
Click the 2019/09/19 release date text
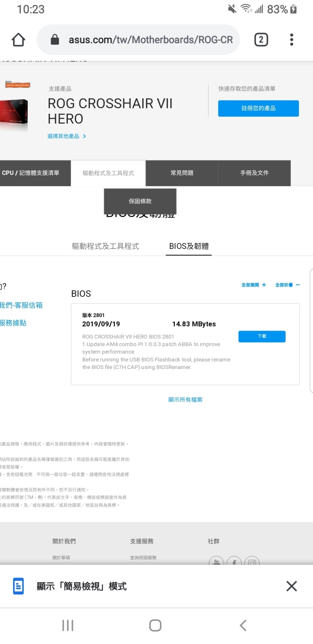101,324
